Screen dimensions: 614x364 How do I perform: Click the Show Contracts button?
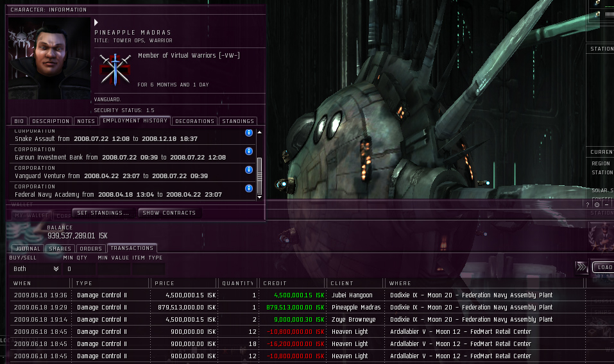pos(169,213)
